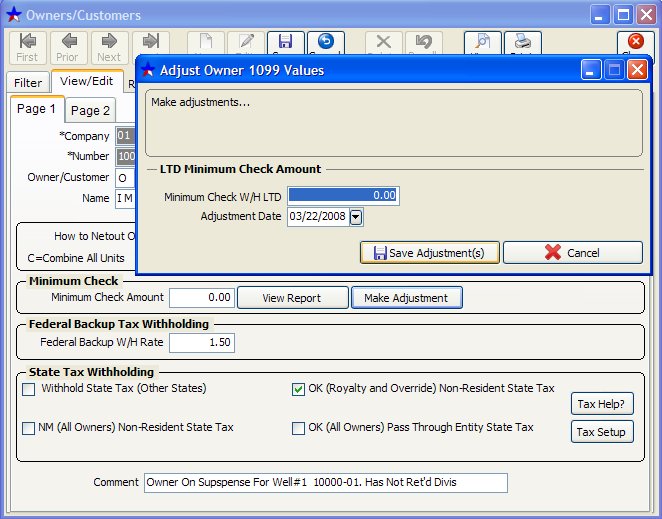Click the Print toolbar icon

[x=523, y=43]
